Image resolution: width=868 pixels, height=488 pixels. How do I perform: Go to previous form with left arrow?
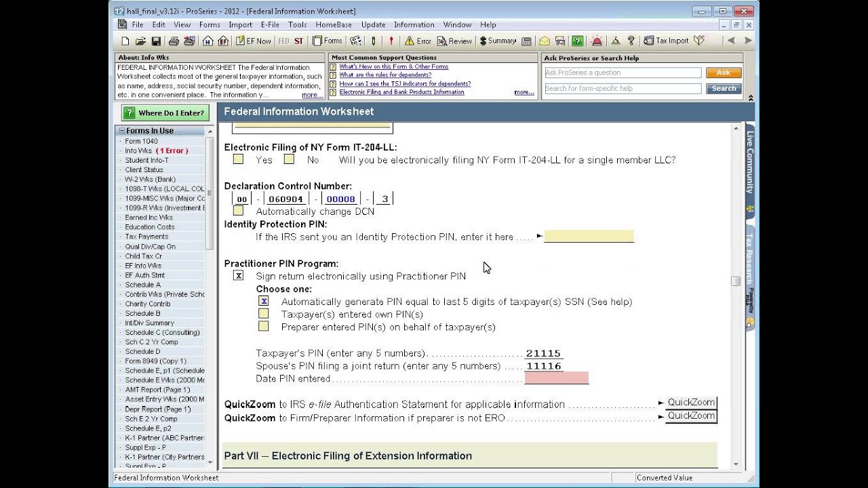click(x=731, y=41)
